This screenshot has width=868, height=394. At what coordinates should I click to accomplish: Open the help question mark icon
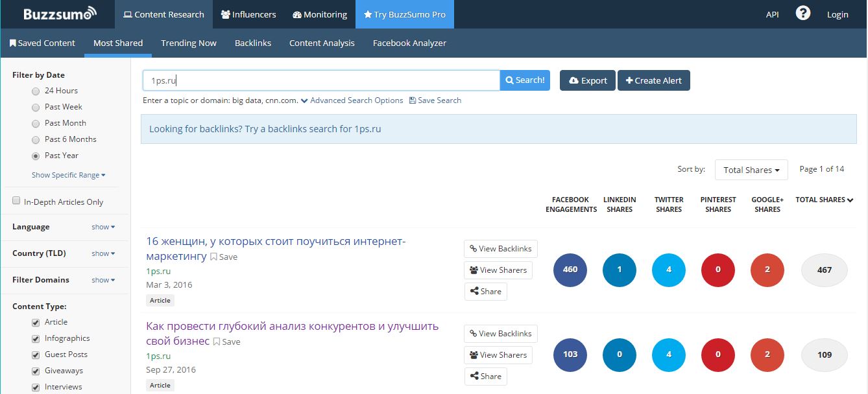point(802,14)
